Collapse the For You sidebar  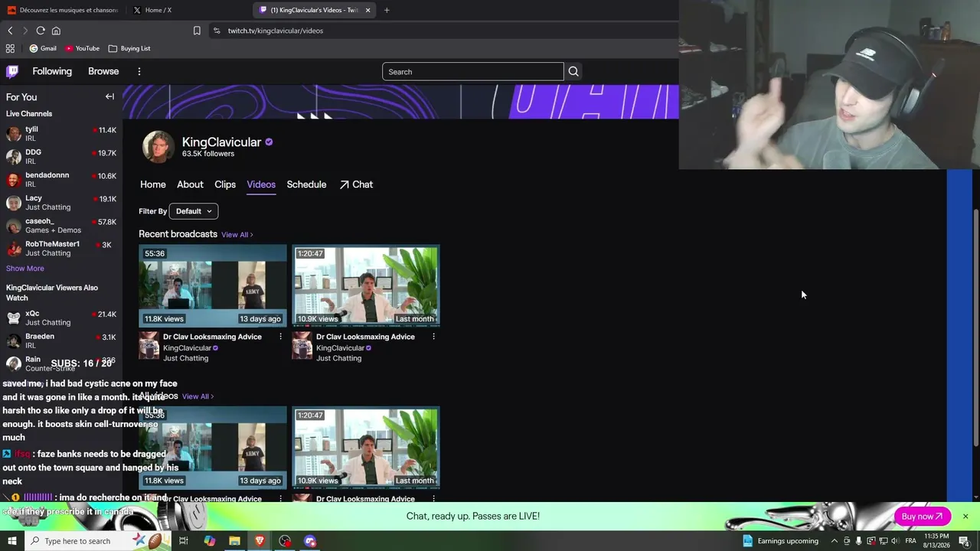(109, 96)
